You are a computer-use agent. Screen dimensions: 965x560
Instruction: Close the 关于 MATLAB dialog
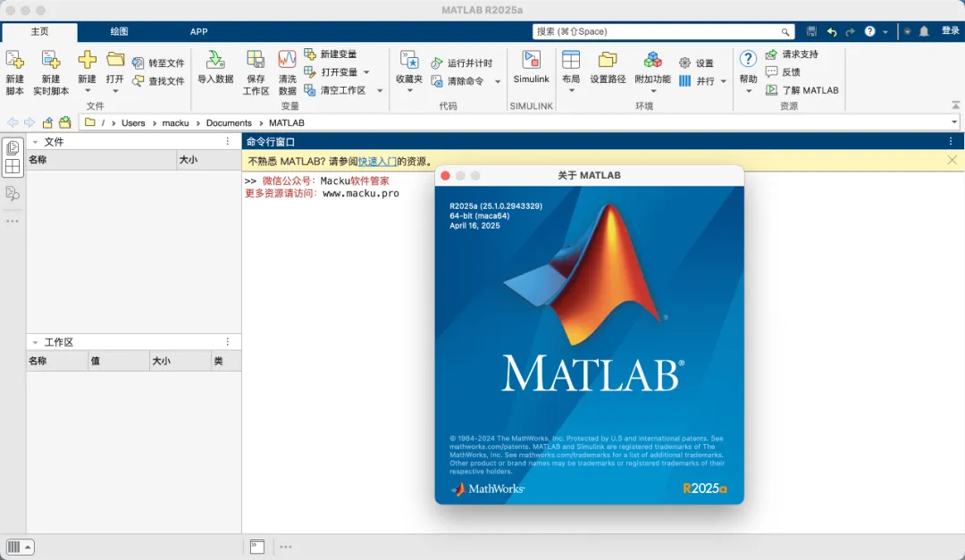[446, 175]
